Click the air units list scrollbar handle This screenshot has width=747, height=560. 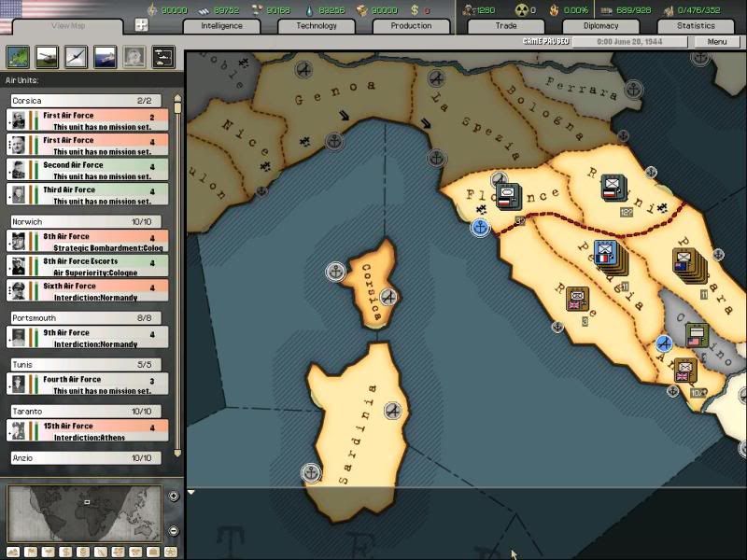coord(177,108)
